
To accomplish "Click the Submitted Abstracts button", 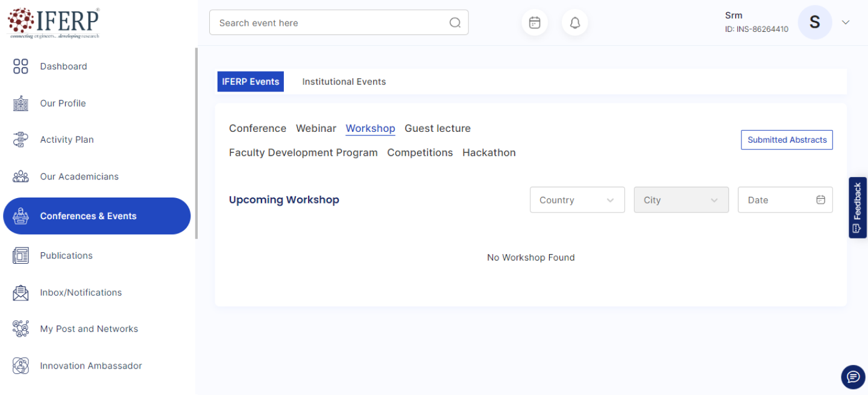I will click(x=786, y=140).
